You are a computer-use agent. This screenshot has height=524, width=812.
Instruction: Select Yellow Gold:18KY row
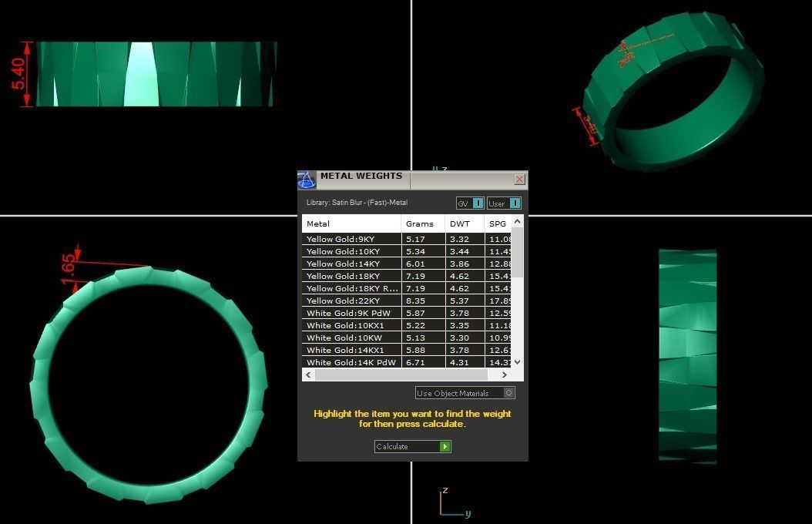[x=407, y=276]
